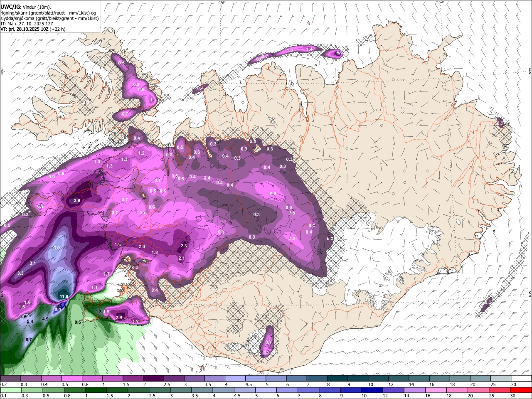Select the darkest green rain swatch between 1 and 1.5
532x399 pixels.
click(96, 390)
